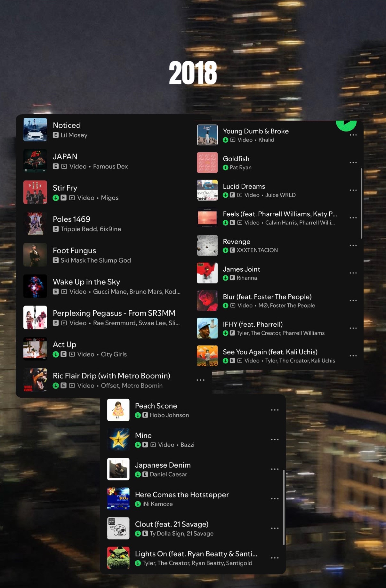Tap the video icon on Mine

pos(153,445)
